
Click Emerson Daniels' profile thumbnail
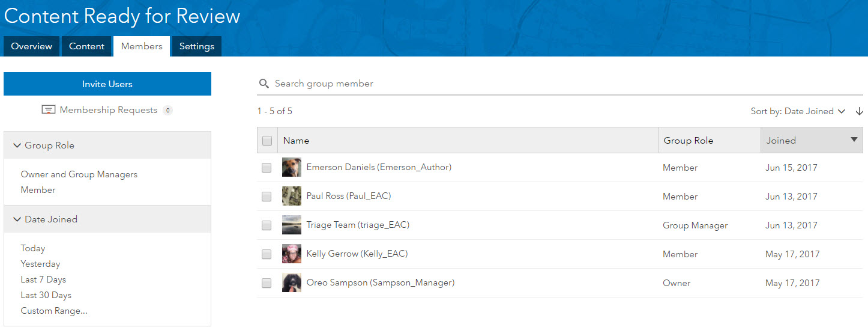point(292,168)
